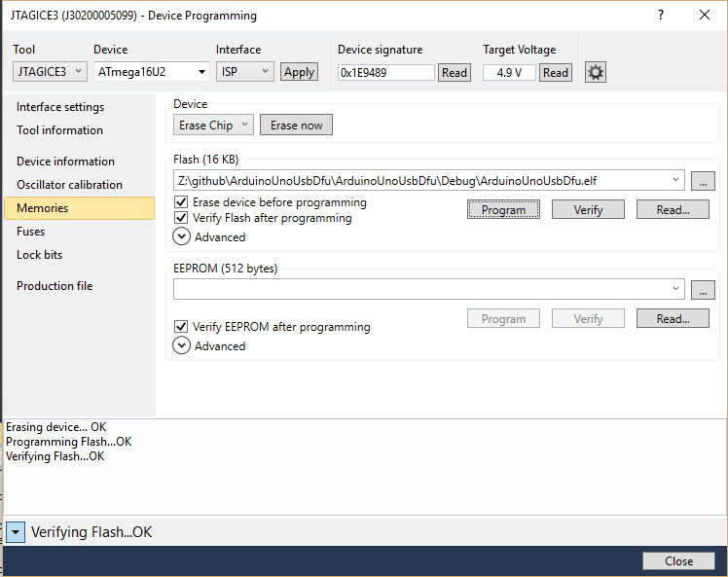This screenshot has height=577, width=728.
Task: Click the target voltage field 4.9 V
Action: point(509,73)
